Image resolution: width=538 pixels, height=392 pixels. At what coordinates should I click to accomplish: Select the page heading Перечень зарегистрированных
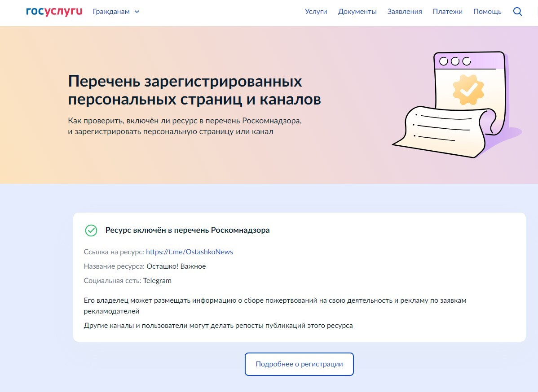[194, 90]
